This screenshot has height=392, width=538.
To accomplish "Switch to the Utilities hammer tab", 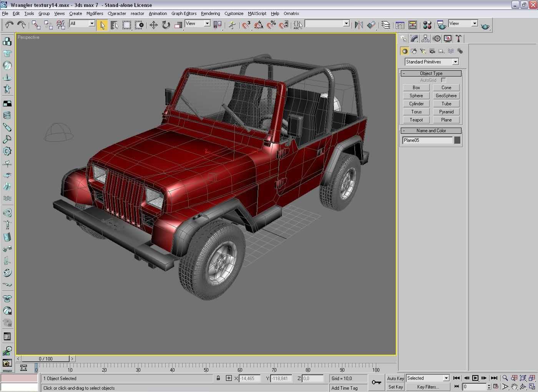I will [458, 38].
